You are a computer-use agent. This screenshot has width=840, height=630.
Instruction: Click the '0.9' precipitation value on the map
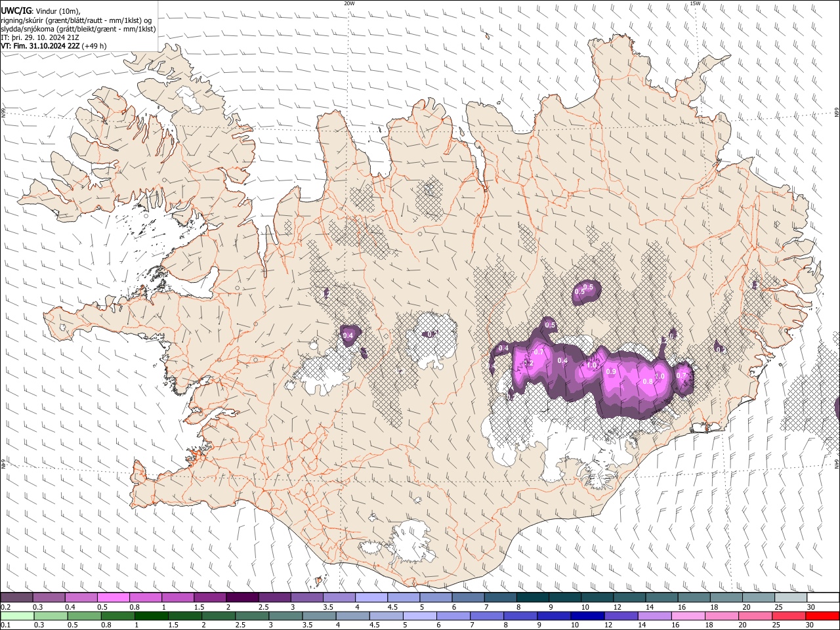[x=611, y=371]
